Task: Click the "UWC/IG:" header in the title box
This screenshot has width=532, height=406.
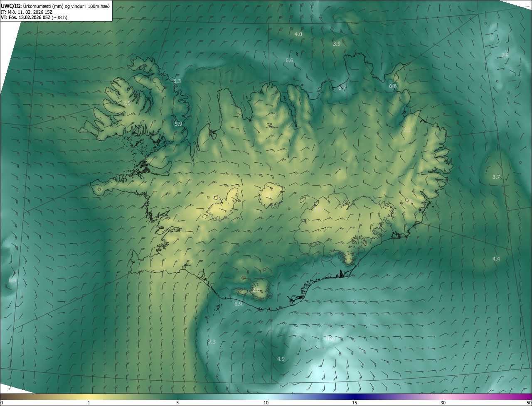Action: (x=11, y=6)
